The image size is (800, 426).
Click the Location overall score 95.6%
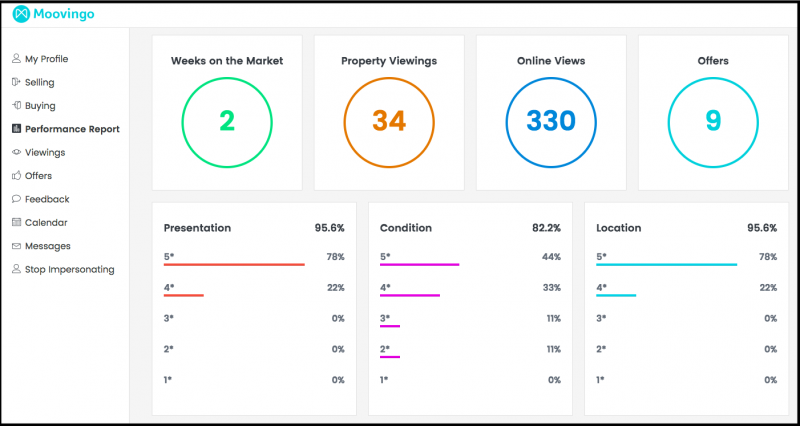pyautogui.click(x=762, y=228)
